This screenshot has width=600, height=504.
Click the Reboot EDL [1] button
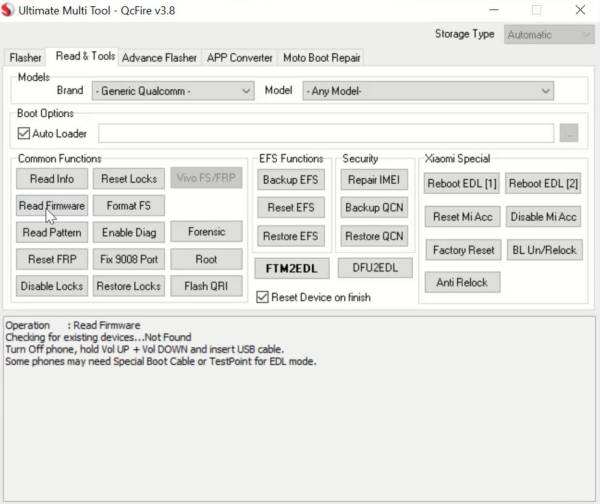pyautogui.click(x=462, y=183)
